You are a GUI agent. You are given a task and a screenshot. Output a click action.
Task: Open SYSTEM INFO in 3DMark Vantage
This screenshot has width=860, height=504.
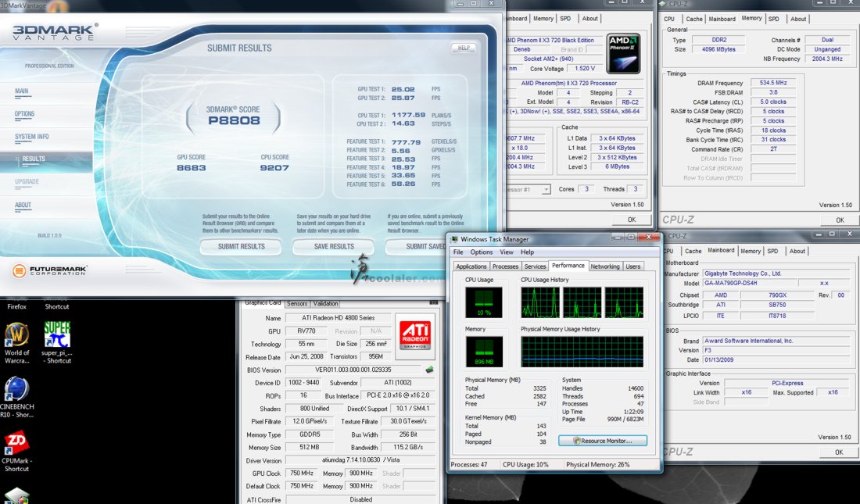31,137
